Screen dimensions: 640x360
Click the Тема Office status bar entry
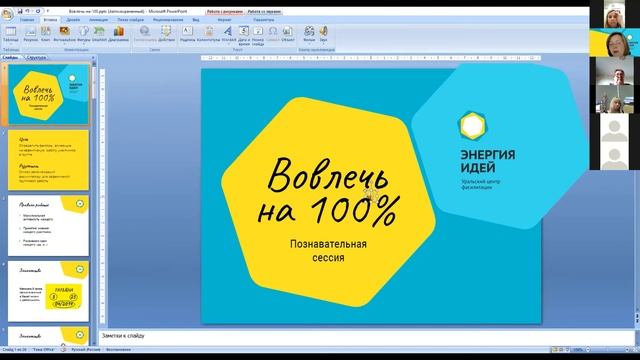coord(44,350)
